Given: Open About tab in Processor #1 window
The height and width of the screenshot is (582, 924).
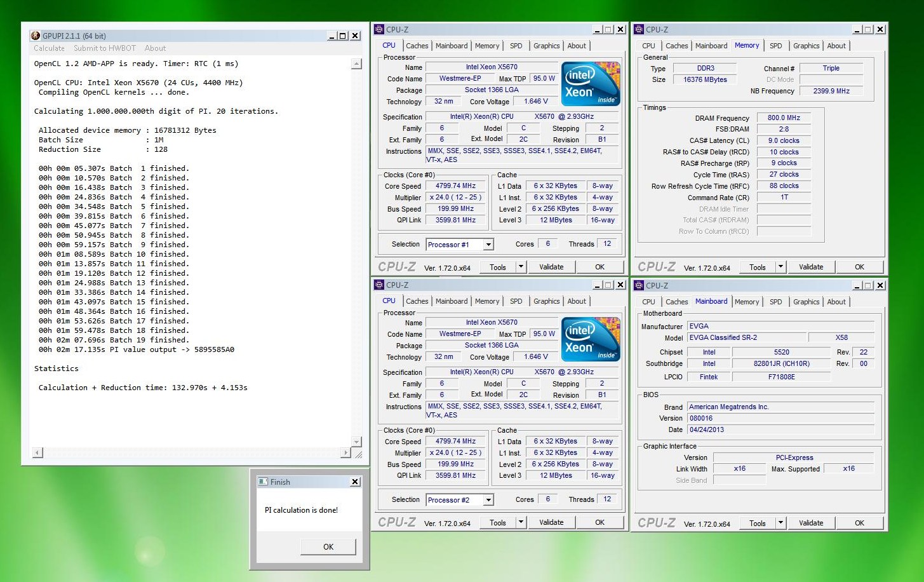Looking at the screenshot, I should click(x=577, y=46).
